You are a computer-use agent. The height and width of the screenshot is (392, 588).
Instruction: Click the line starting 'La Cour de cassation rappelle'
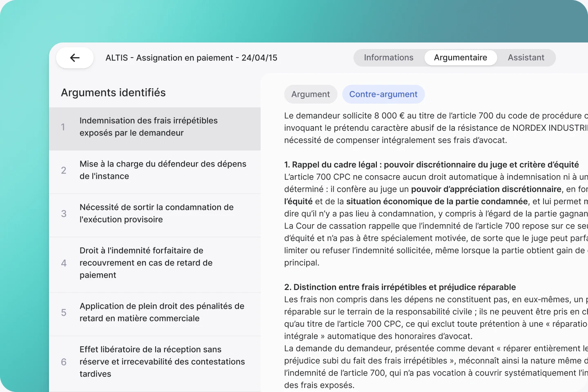coord(436,226)
